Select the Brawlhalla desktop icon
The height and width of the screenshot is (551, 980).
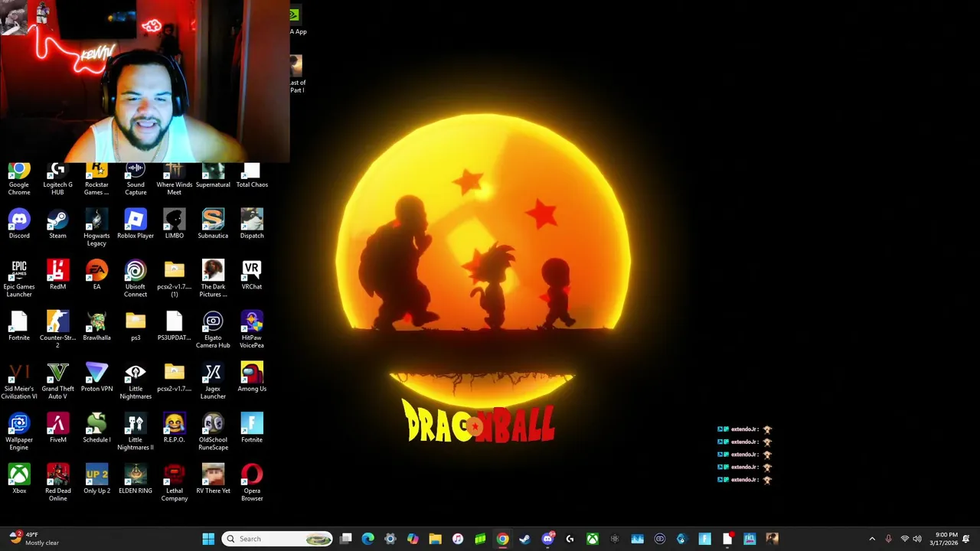[x=96, y=326]
